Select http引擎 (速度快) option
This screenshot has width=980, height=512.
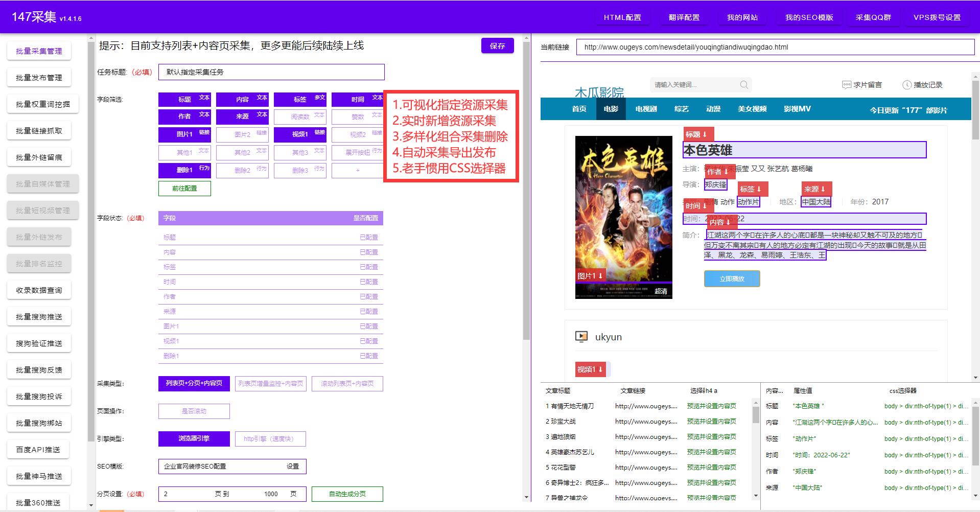coord(271,438)
